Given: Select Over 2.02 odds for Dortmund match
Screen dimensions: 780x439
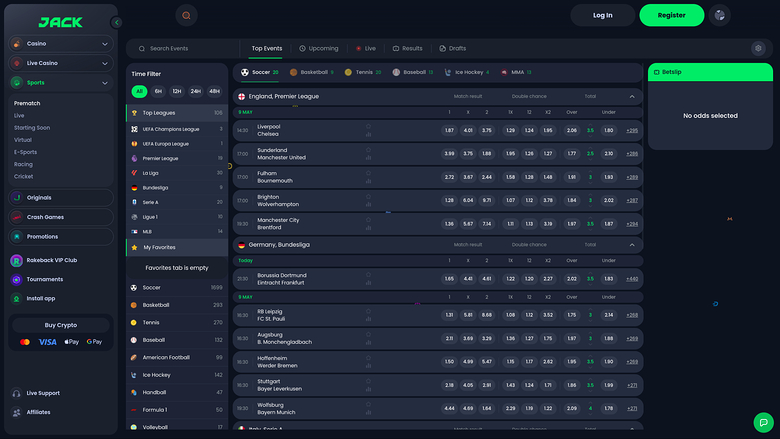Looking at the screenshot, I should [572, 279].
